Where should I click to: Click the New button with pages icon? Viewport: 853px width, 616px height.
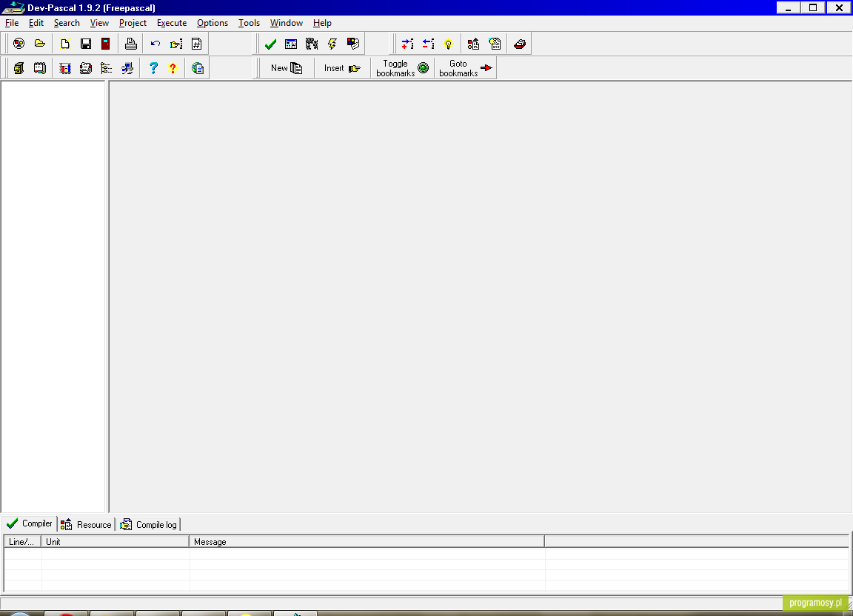[287, 68]
